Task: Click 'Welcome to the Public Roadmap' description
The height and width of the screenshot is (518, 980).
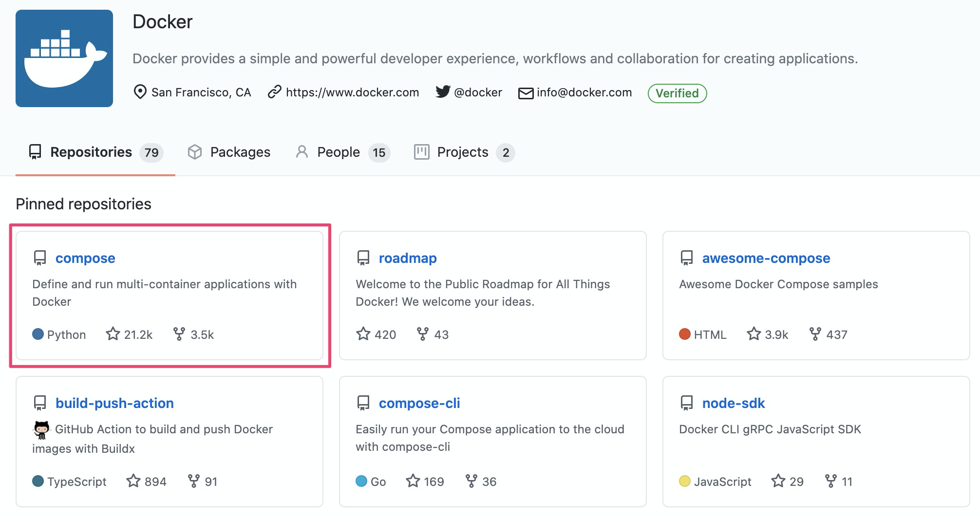Action: pos(483,293)
